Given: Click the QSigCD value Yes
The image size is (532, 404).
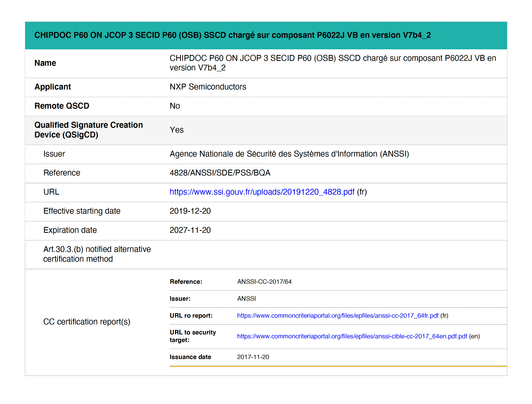Looking at the screenshot, I should pos(176,130).
